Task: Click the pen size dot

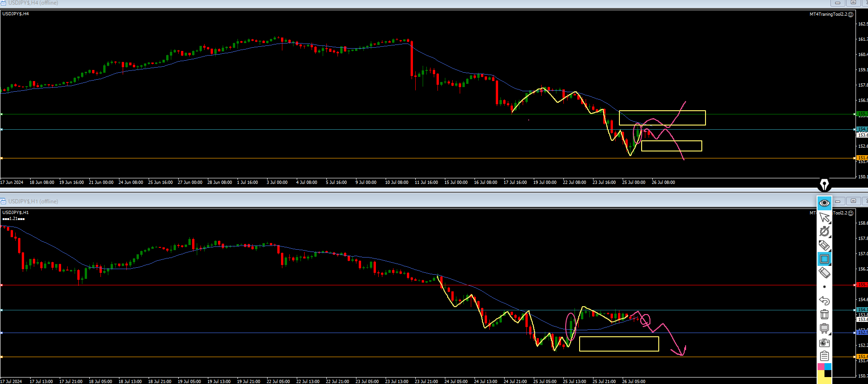Action: [824, 287]
